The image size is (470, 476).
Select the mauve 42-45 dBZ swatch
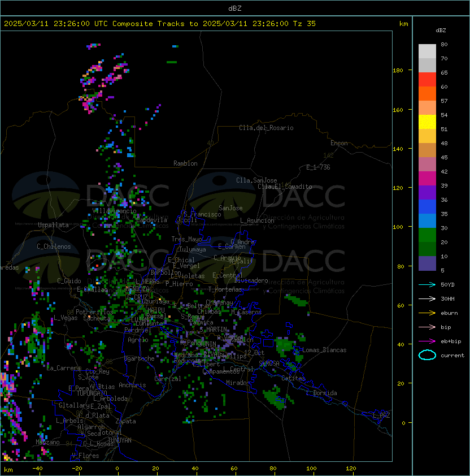pyautogui.click(x=427, y=165)
